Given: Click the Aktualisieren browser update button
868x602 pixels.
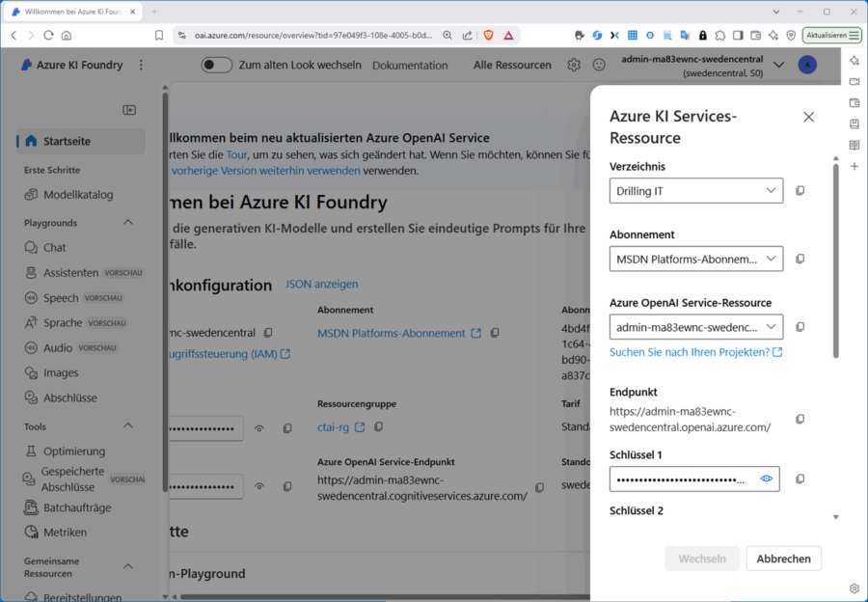Looking at the screenshot, I should pyautogui.click(x=832, y=35).
